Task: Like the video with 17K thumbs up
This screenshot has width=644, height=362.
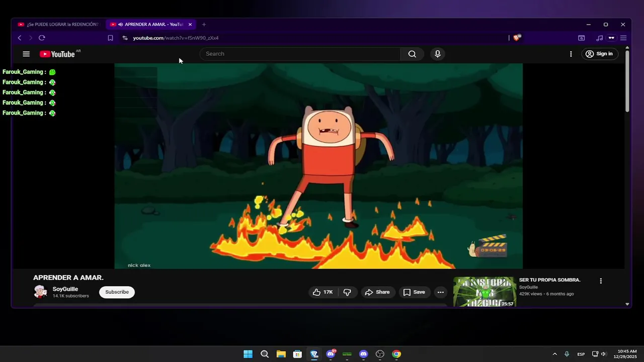Action: 323,292
